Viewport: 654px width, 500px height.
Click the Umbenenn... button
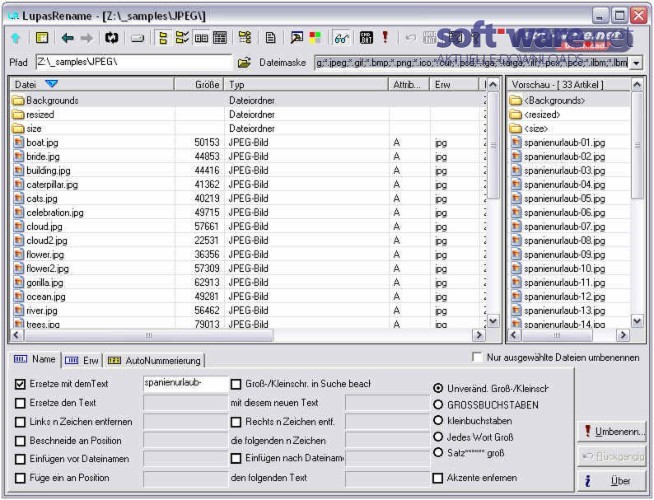click(612, 432)
